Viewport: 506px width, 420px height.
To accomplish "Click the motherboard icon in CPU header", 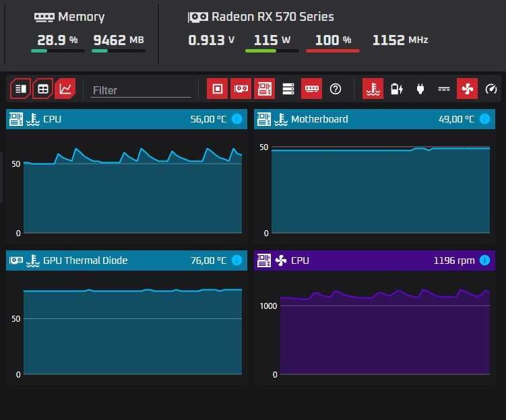I will pyautogui.click(x=15, y=119).
